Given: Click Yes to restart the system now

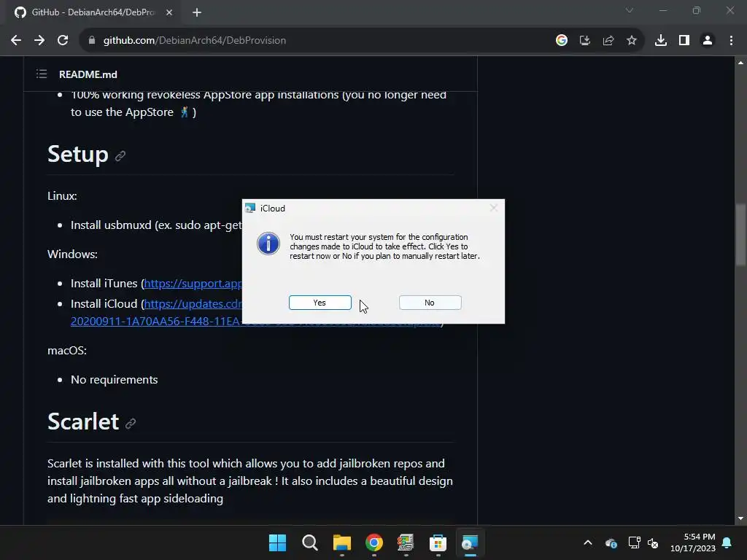Looking at the screenshot, I should (x=320, y=303).
